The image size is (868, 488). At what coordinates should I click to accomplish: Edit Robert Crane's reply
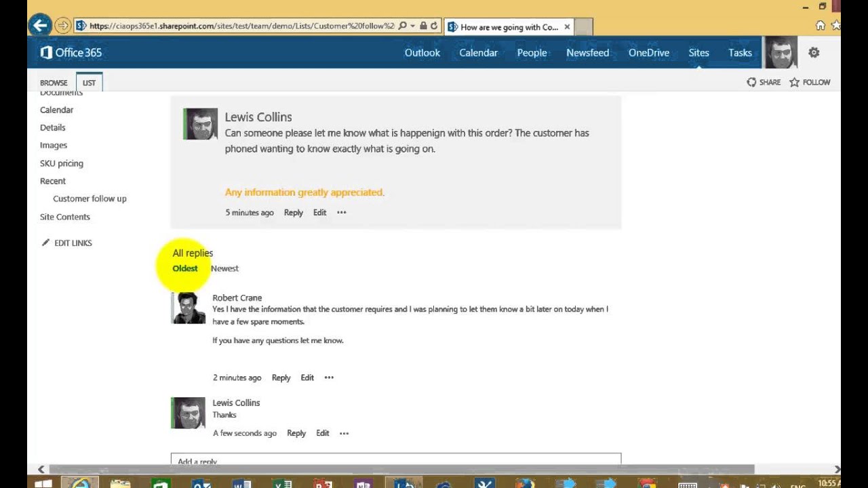pyautogui.click(x=307, y=378)
